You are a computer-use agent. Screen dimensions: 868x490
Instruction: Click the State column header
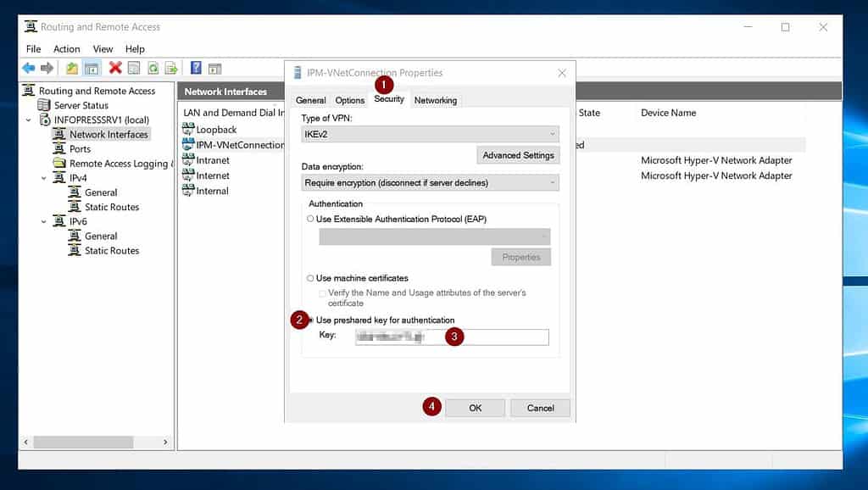589,113
